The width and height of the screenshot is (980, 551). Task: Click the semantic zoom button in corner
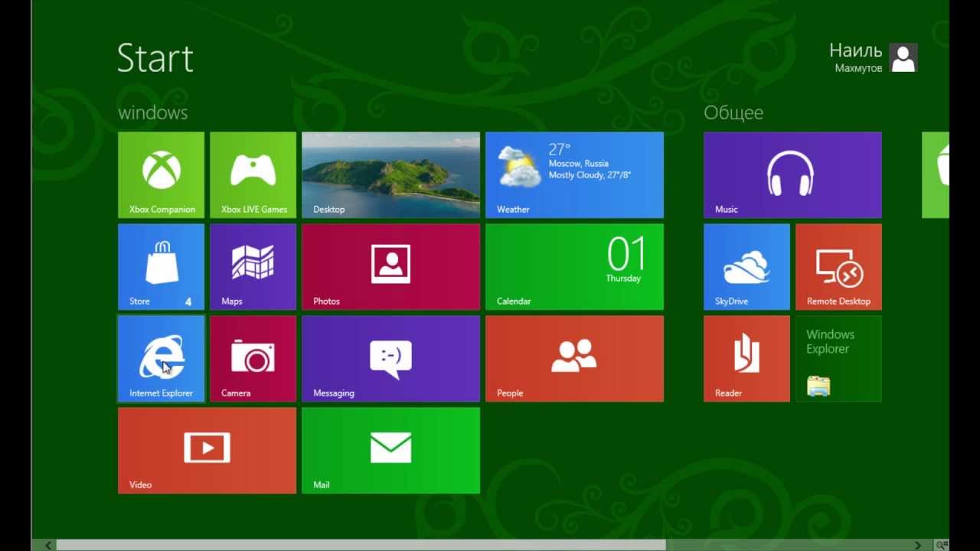tap(942, 545)
